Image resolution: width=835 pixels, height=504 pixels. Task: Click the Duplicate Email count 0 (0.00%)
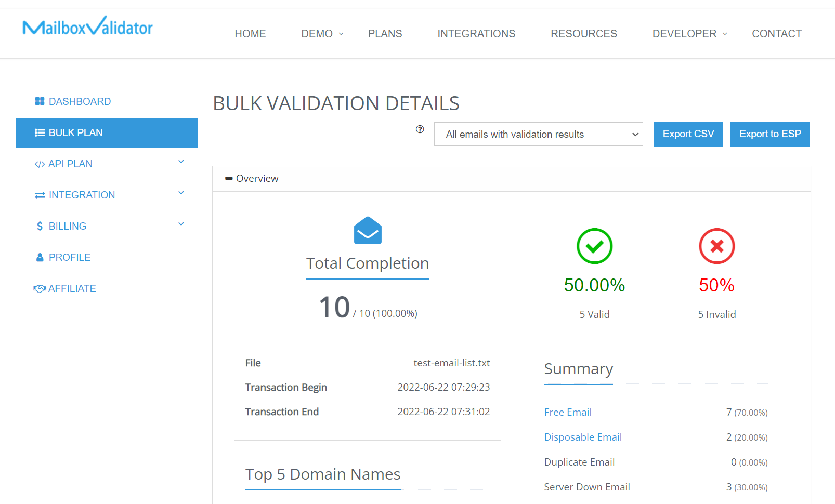[749, 462]
